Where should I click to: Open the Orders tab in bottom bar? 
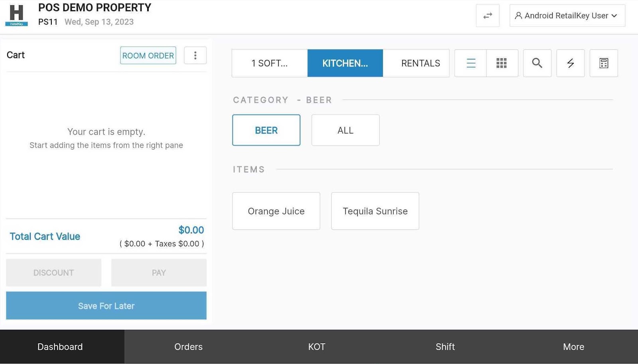[x=188, y=347]
